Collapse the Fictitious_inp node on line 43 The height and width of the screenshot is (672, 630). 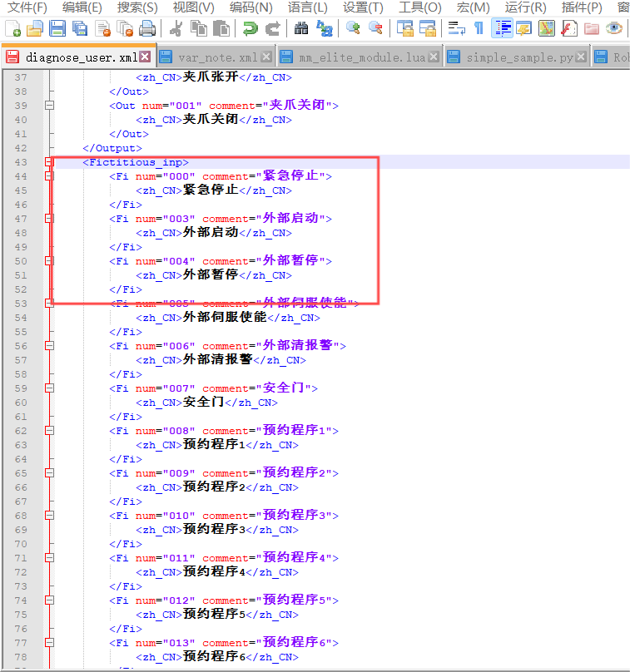[49, 162]
